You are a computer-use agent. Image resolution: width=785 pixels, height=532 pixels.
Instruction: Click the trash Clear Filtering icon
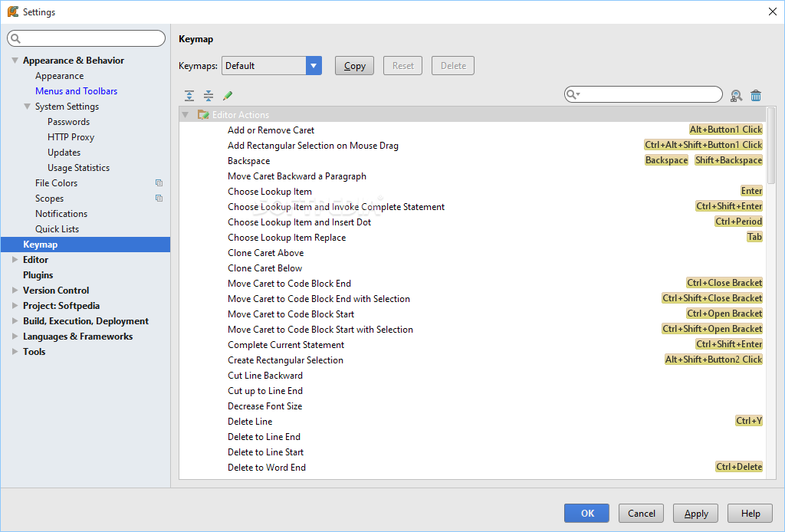click(756, 96)
